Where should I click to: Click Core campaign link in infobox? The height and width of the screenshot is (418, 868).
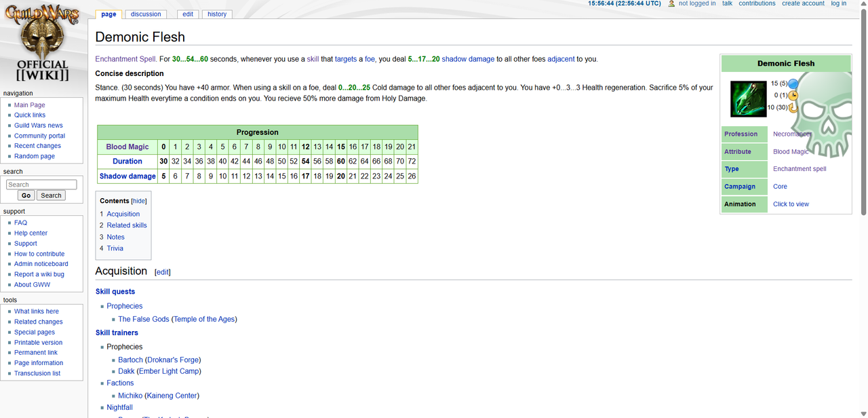tap(780, 187)
